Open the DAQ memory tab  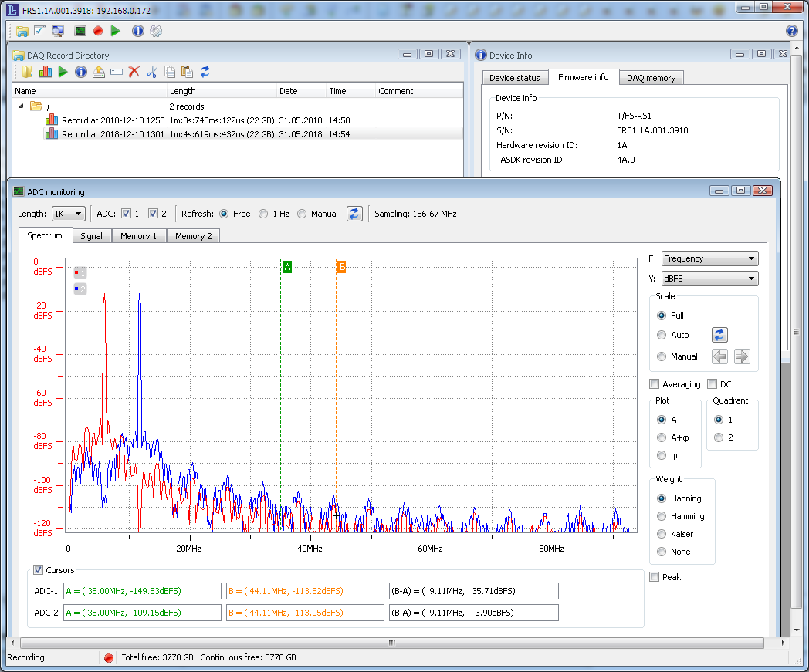click(x=651, y=78)
